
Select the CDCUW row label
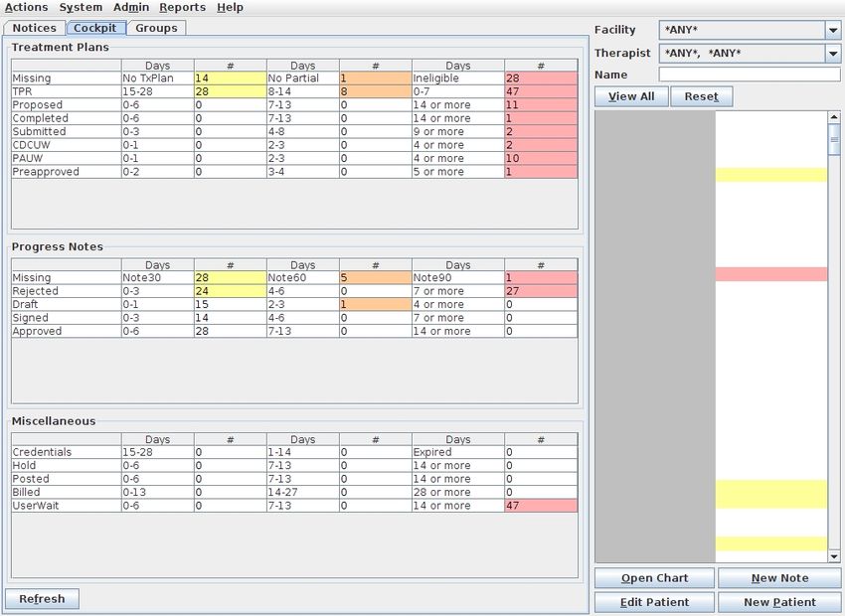(67, 145)
